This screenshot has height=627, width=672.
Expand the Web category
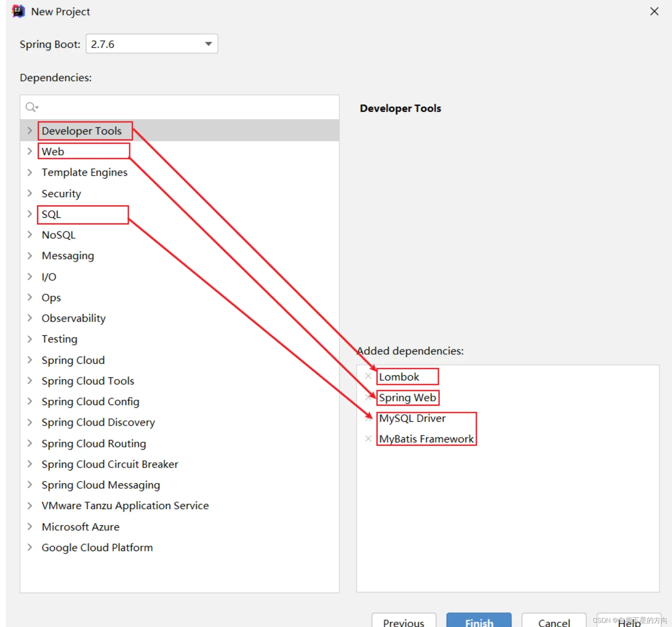coord(30,151)
